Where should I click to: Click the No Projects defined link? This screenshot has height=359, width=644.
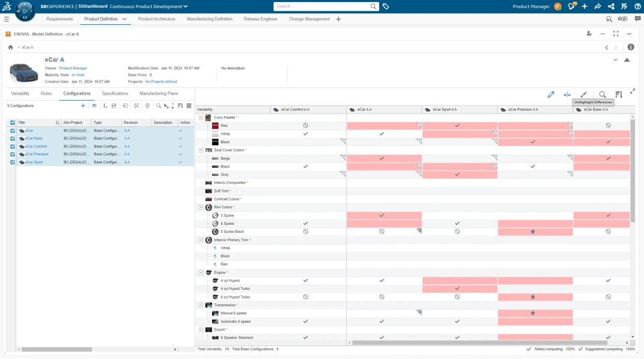(161, 82)
